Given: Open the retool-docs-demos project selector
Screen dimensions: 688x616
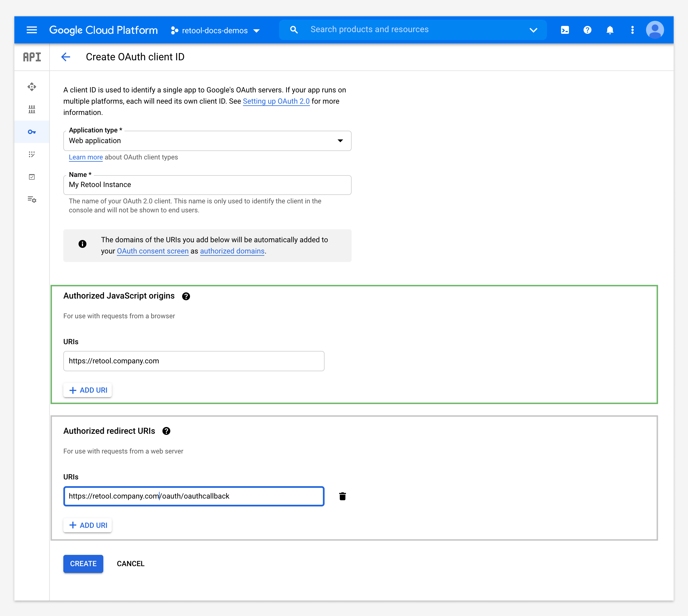Looking at the screenshot, I should [215, 30].
